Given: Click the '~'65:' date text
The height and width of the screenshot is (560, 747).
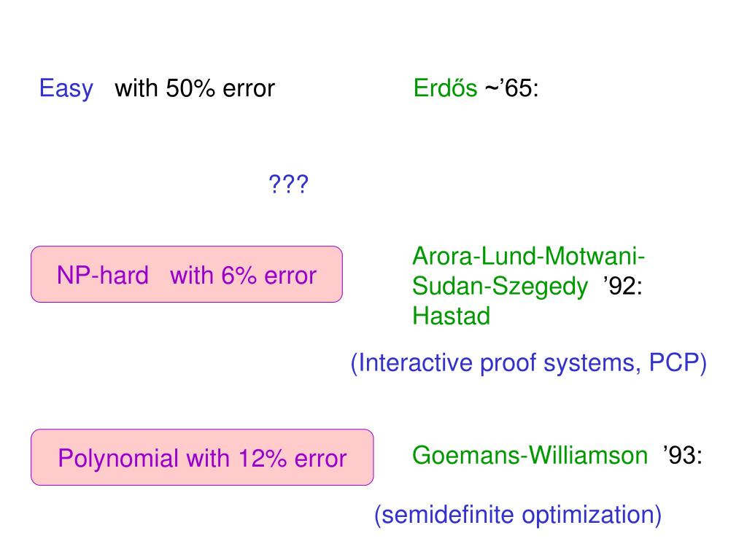Looking at the screenshot, I should point(511,88).
